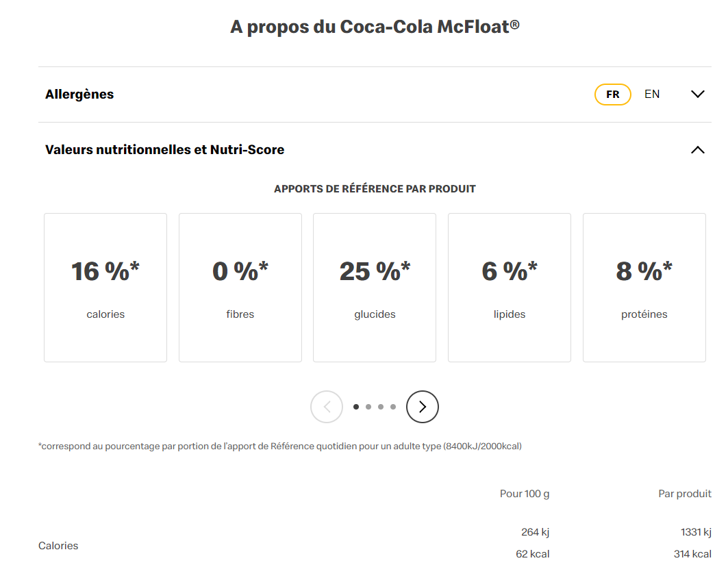Click the previous carousel arrow button
The image size is (728, 565).
(327, 407)
